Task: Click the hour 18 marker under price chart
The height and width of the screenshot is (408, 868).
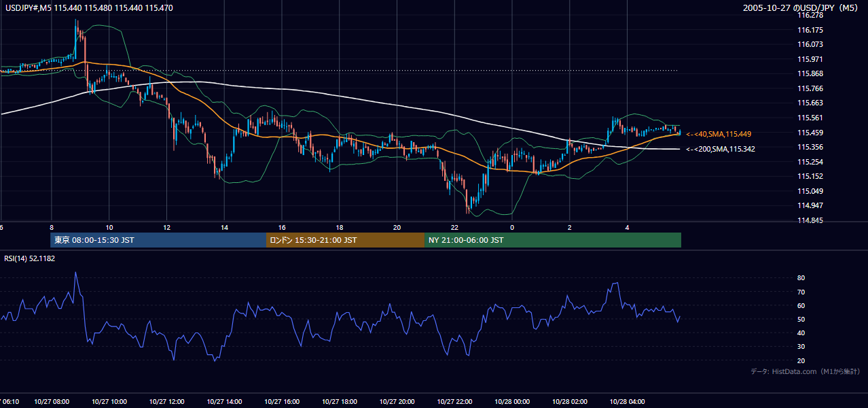Action: 340,228
